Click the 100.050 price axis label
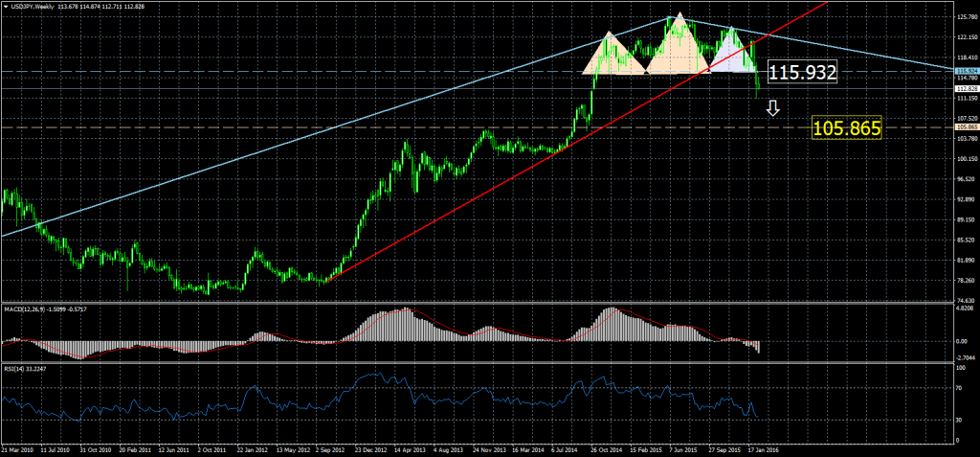Screen dimensions: 980x457 pos(966,158)
